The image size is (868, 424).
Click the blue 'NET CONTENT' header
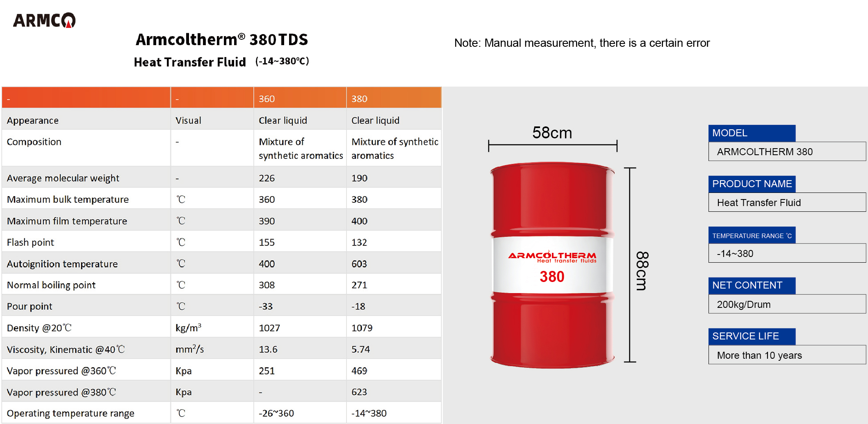pos(752,286)
